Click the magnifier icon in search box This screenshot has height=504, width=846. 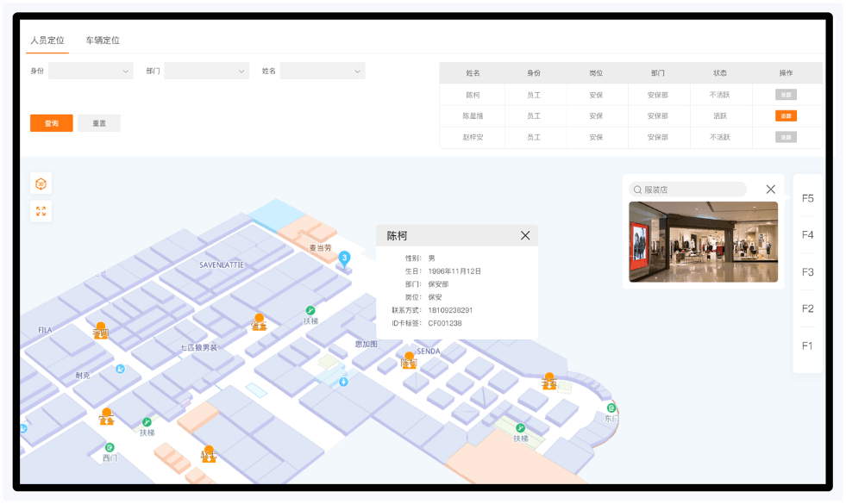point(637,190)
